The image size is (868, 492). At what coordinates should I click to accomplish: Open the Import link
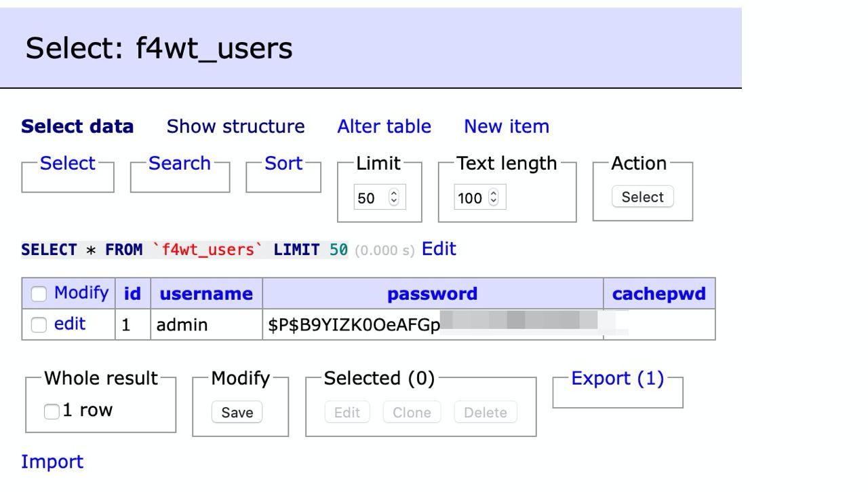click(52, 462)
